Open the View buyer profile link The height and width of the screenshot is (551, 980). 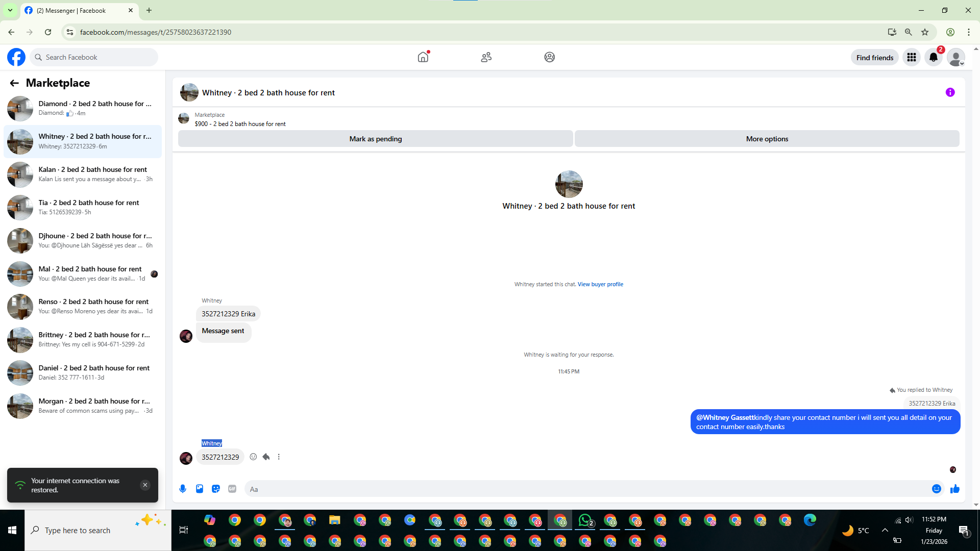(x=600, y=284)
